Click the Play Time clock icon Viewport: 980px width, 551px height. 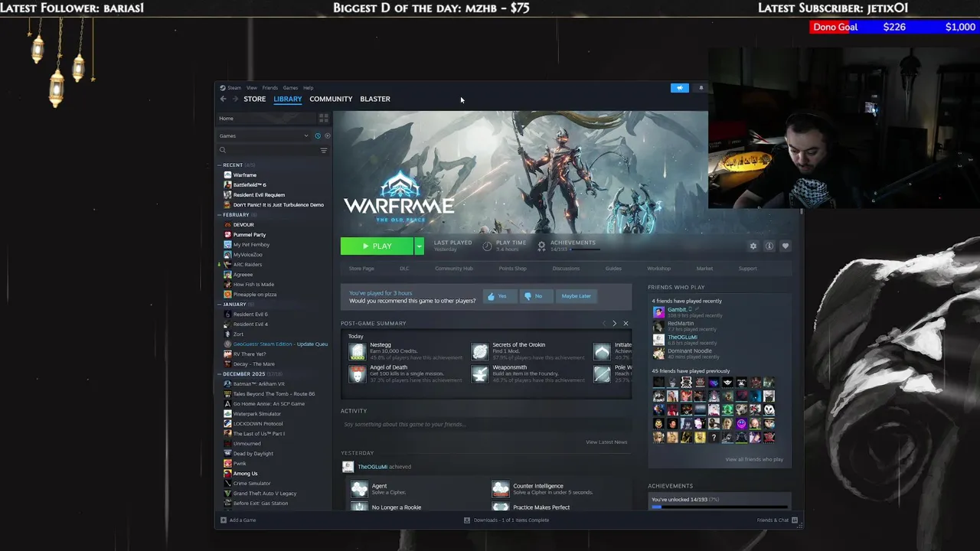click(x=487, y=246)
